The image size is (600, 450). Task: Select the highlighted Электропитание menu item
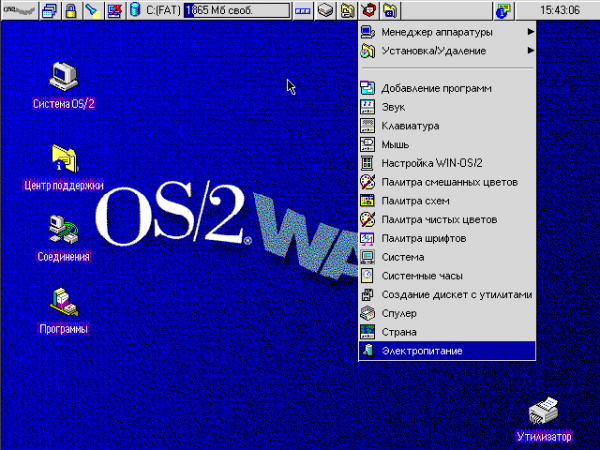pos(447,351)
